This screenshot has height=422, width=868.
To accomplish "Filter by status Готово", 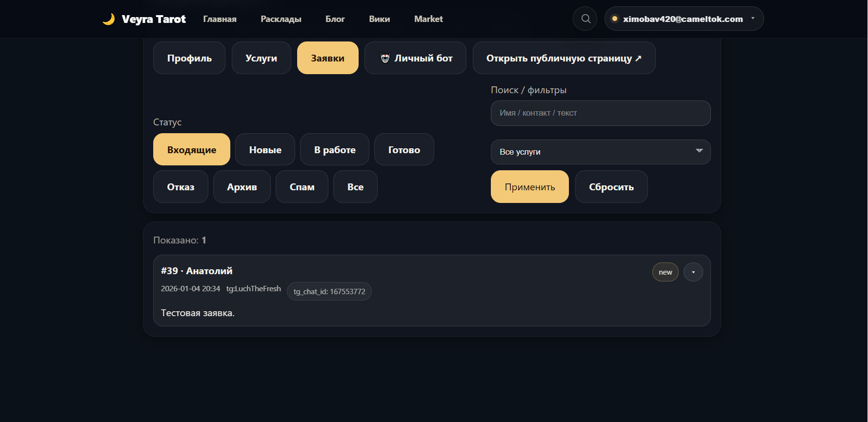I will click(404, 150).
